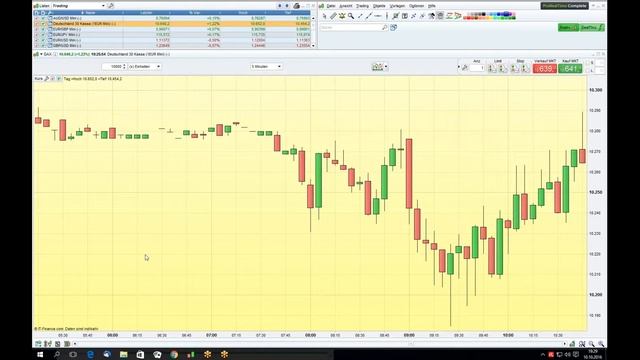Screen dimensions: 640x360
Task: Select the ruler measuring tool
Action: tap(333, 16)
